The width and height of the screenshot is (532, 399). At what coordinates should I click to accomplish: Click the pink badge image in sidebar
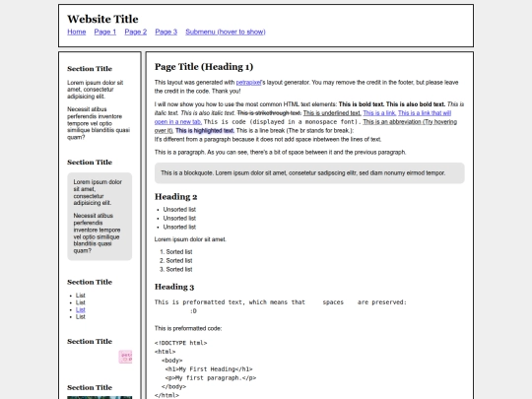click(x=125, y=357)
